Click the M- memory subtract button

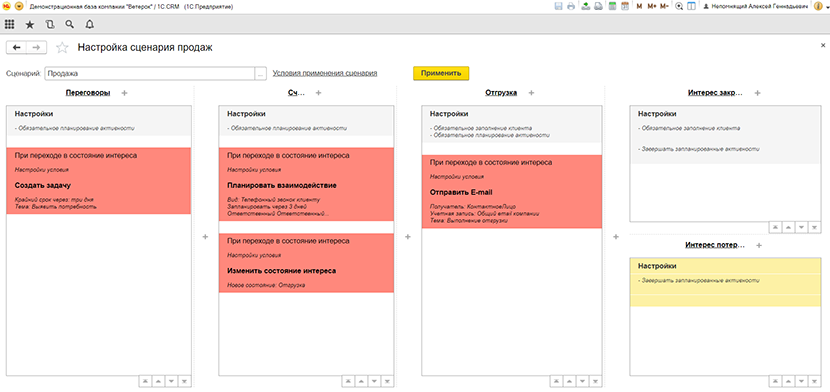(x=664, y=7)
